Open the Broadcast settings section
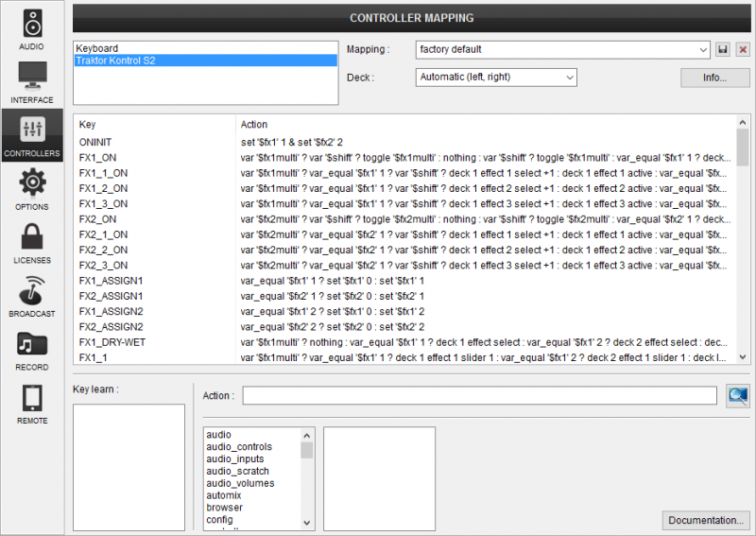The height and width of the screenshot is (536, 756). [32, 295]
